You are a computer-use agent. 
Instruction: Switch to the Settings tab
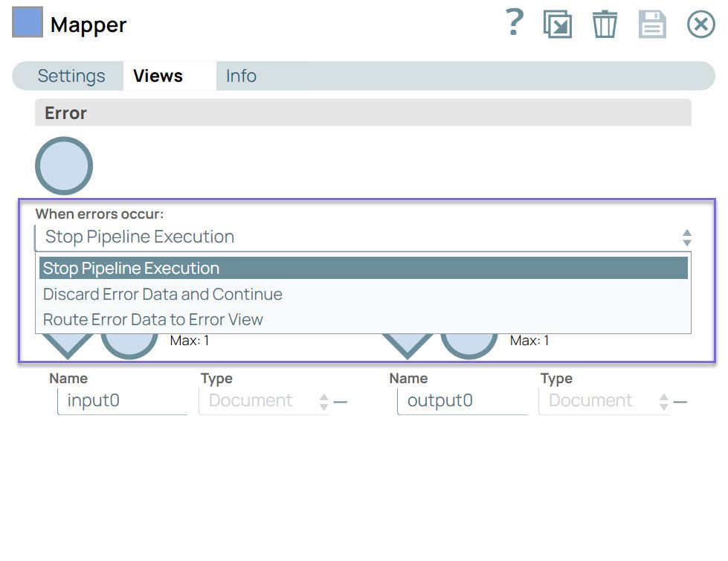pos(71,75)
